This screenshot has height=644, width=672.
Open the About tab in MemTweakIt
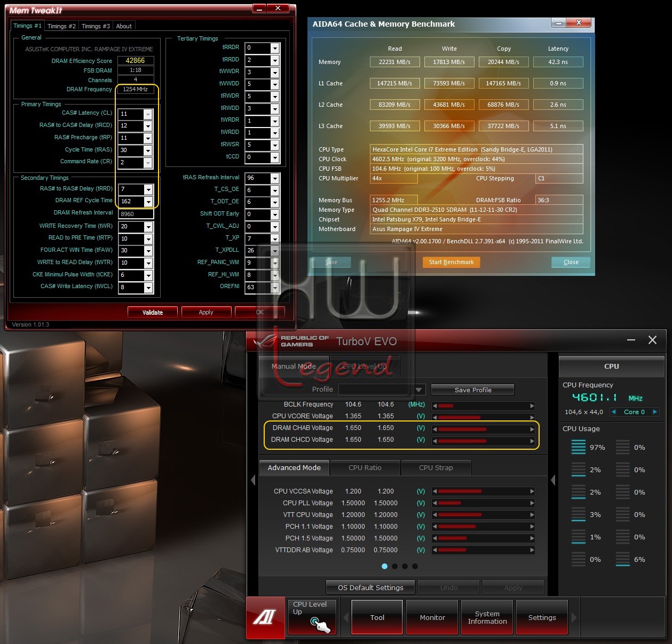pyautogui.click(x=124, y=26)
